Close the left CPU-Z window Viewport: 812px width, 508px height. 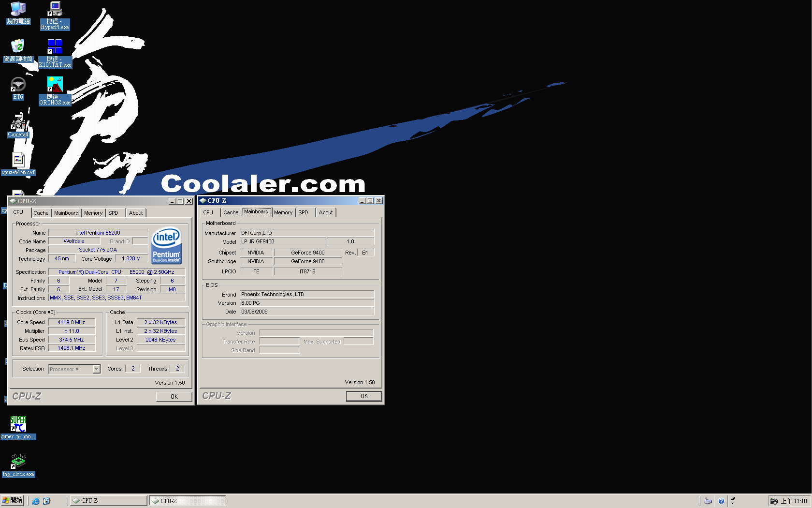point(189,201)
